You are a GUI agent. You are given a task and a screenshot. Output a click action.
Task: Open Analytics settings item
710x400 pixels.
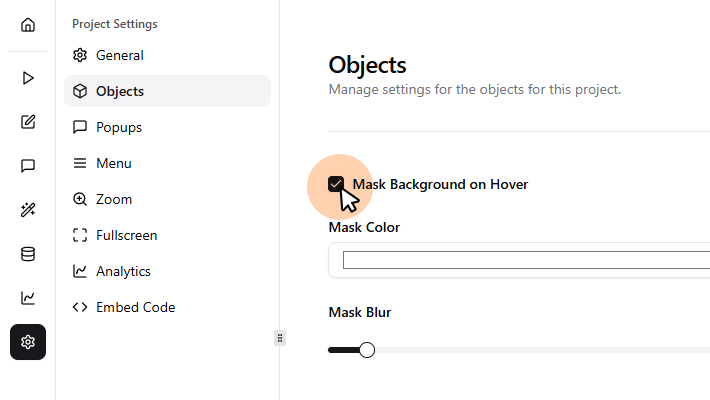click(123, 271)
